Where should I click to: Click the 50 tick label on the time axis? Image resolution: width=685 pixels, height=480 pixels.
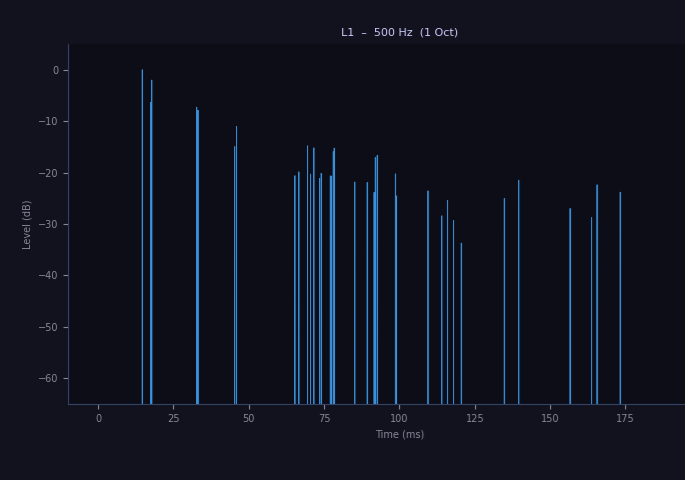point(249,418)
